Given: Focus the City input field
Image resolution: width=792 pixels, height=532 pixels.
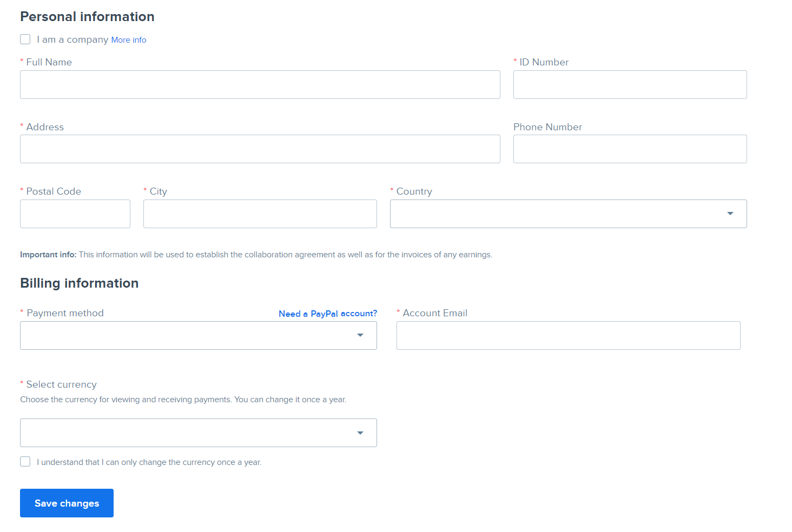Looking at the screenshot, I should (x=260, y=214).
